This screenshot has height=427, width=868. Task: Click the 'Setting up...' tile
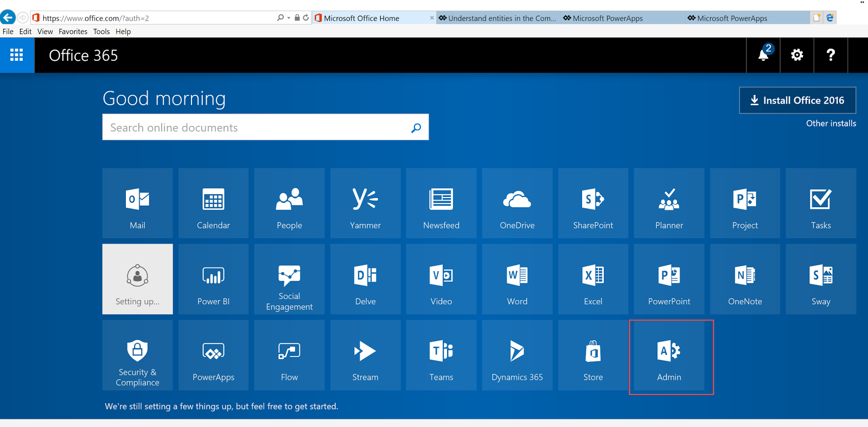pyautogui.click(x=137, y=279)
